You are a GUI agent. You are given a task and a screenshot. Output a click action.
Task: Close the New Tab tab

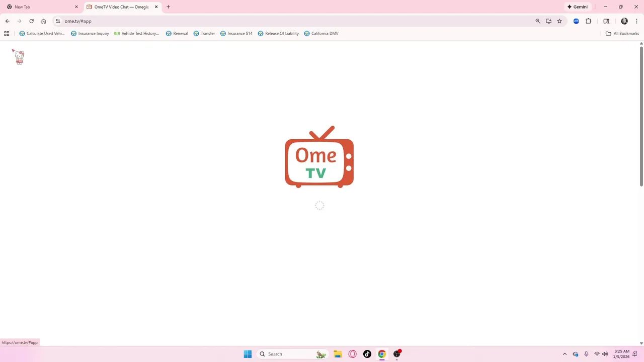[76, 7]
